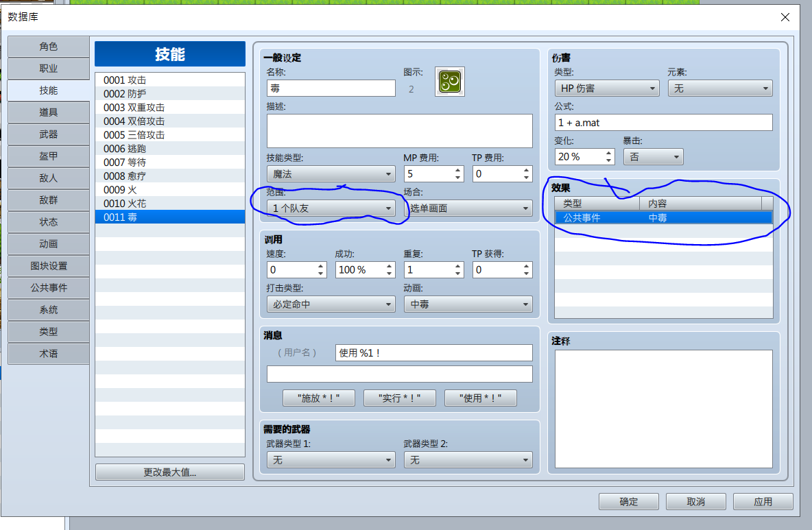
Task: Expand the 动画 dropdown showing 中毒
Action: [468, 304]
